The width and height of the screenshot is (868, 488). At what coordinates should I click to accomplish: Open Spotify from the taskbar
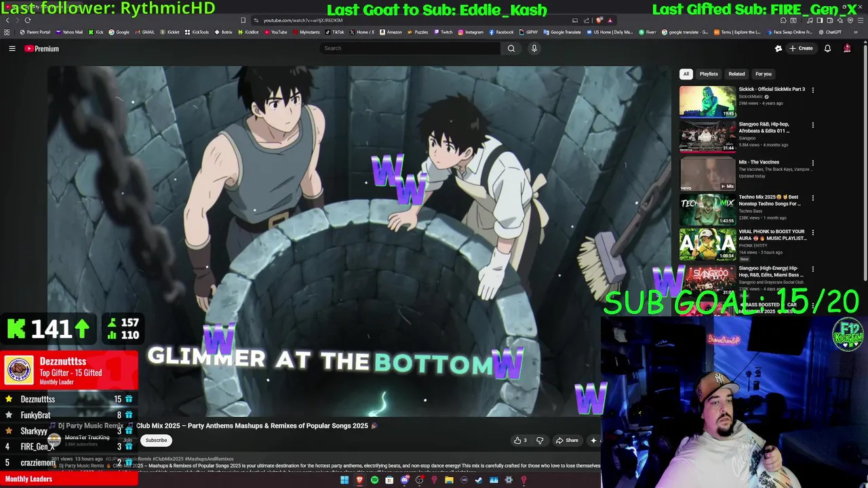click(374, 480)
